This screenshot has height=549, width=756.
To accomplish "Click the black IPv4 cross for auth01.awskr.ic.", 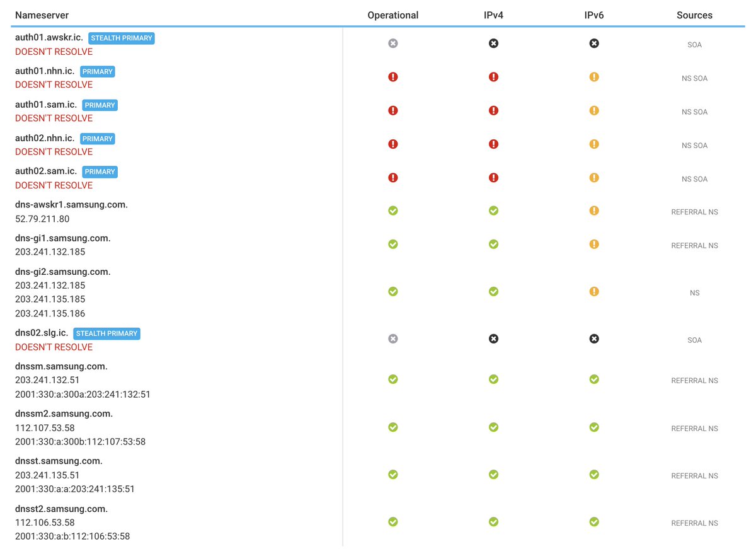I will click(493, 43).
